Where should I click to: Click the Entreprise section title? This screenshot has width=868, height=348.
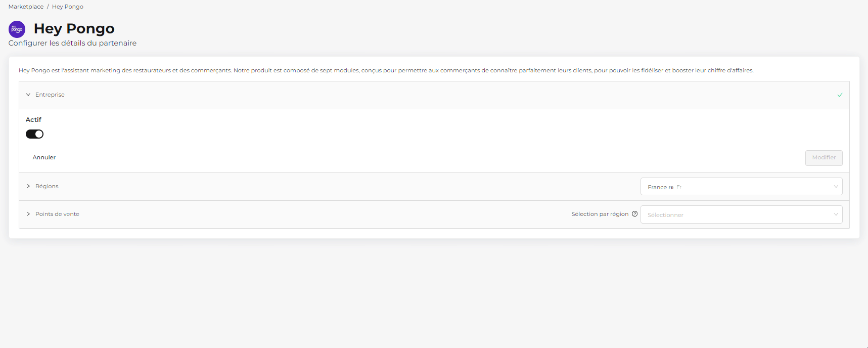[x=50, y=95]
